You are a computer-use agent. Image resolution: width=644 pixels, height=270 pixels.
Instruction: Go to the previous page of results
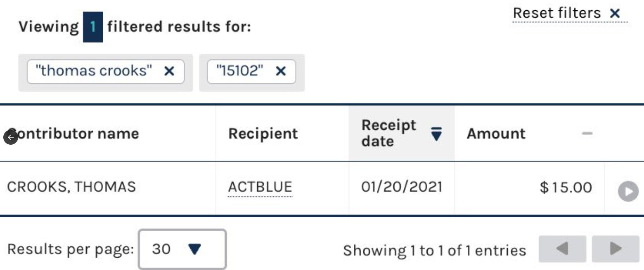pos(562,249)
